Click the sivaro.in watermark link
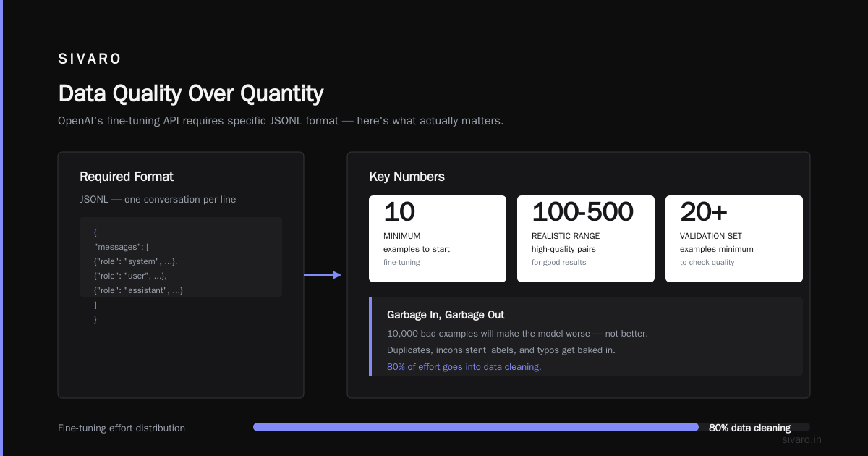This screenshot has width=868, height=456. tap(802, 439)
